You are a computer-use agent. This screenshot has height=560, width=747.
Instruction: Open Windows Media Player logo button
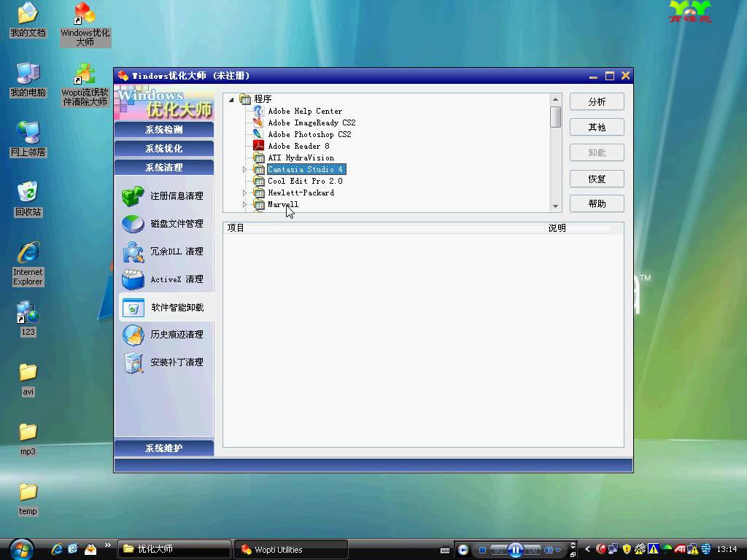pos(462,550)
